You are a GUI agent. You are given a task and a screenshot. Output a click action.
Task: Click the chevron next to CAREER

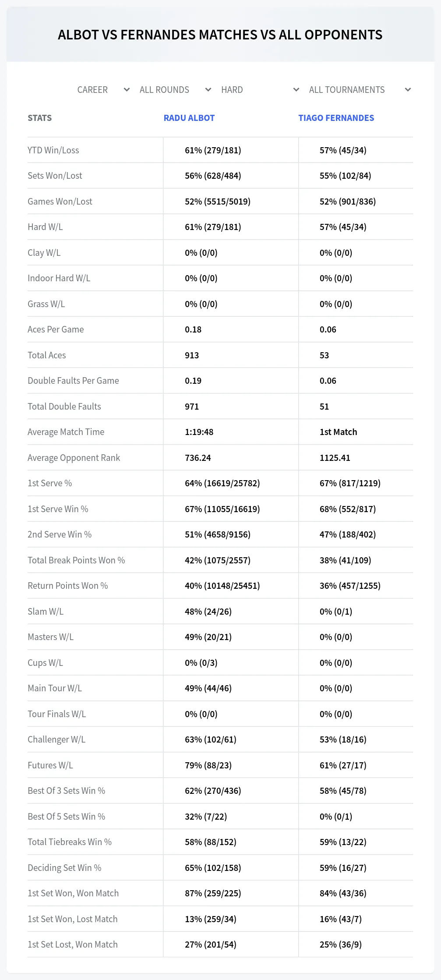click(127, 90)
